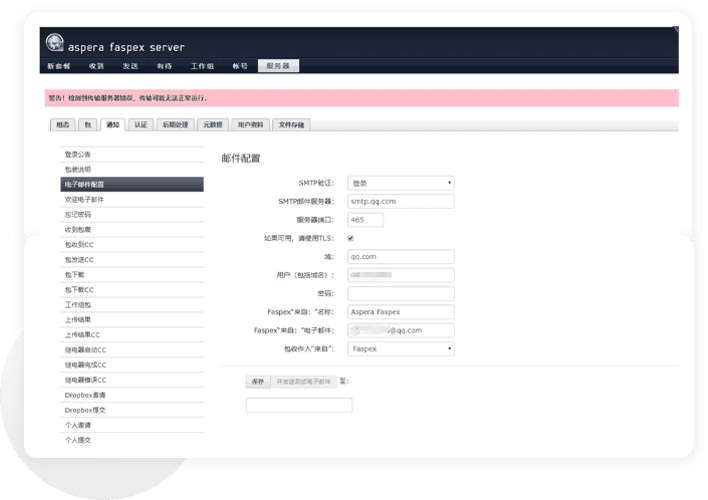Select the 文件存储 tab
Viewport: 708px width, 500px height.
[x=292, y=125]
